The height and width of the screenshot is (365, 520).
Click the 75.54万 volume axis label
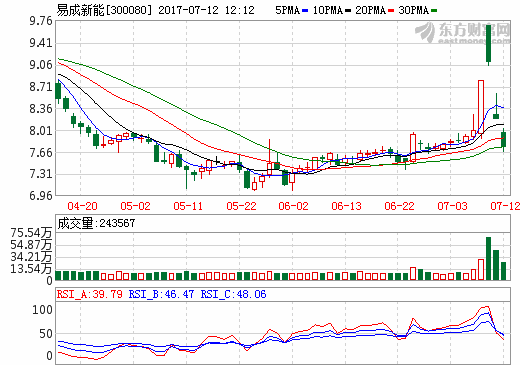31,232
